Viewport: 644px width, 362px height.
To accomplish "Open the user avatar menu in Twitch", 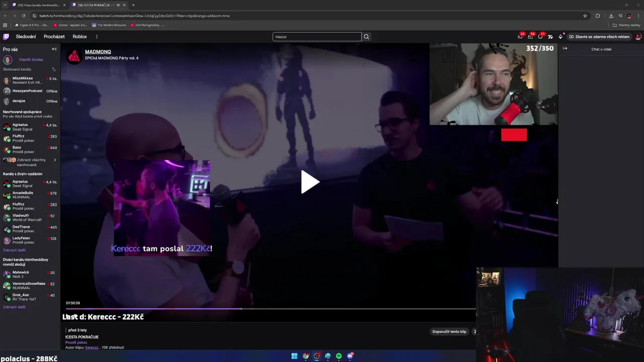I will [638, 37].
